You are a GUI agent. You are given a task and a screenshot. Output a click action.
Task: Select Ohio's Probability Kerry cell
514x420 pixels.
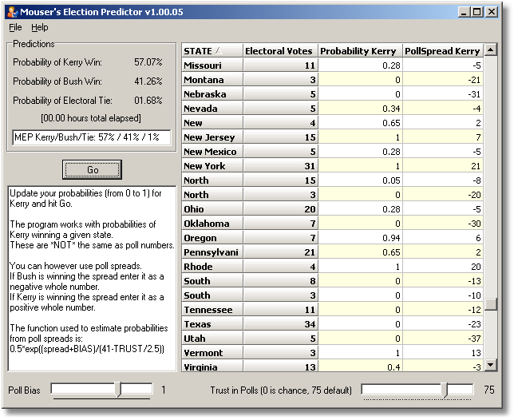pyautogui.click(x=360, y=209)
